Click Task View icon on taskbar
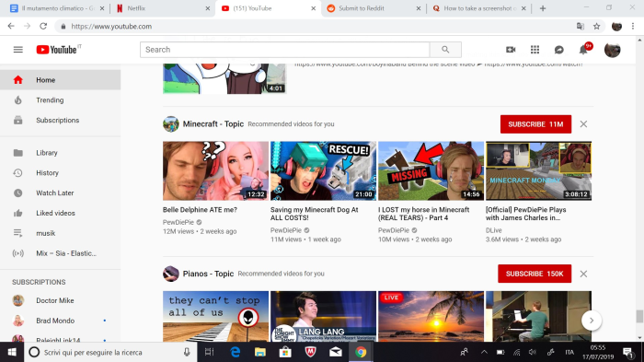The width and height of the screenshot is (644, 362). (x=209, y=352)
